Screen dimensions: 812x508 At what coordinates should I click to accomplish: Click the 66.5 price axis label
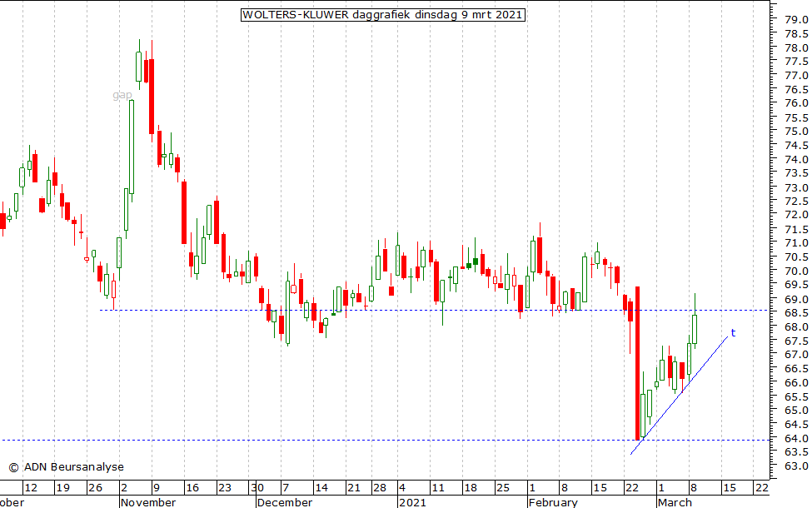tap(796, 369)
